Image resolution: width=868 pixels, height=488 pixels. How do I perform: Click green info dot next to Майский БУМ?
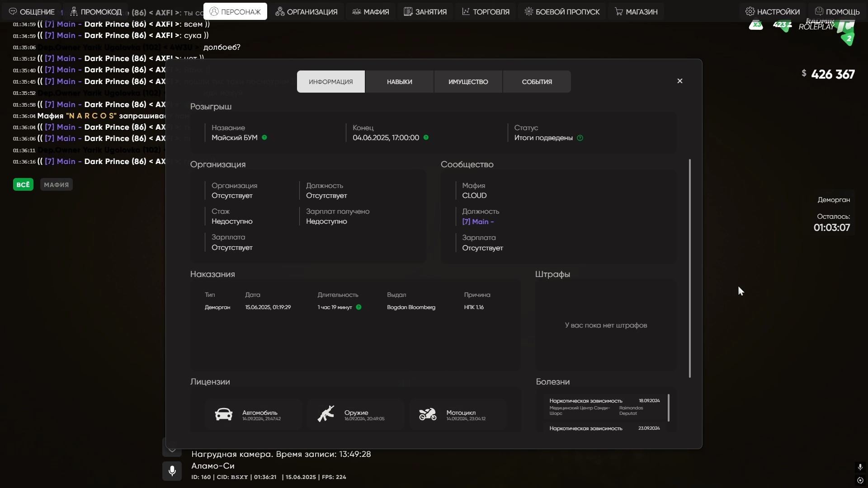[x=264, y=138]
